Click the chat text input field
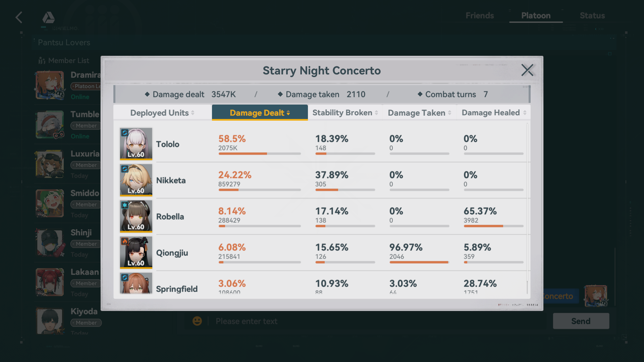The height and width of the screenshot is (362, 644). (369, 321)
